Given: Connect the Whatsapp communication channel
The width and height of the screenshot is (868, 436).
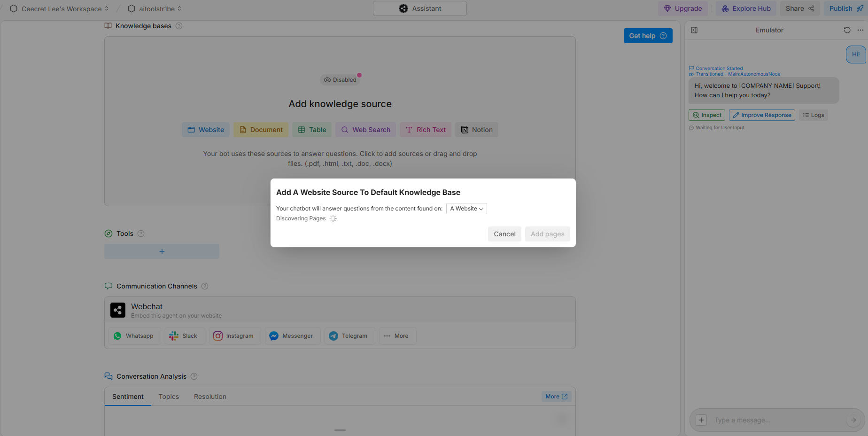Looking at the screenshot, I should [134, 335].
